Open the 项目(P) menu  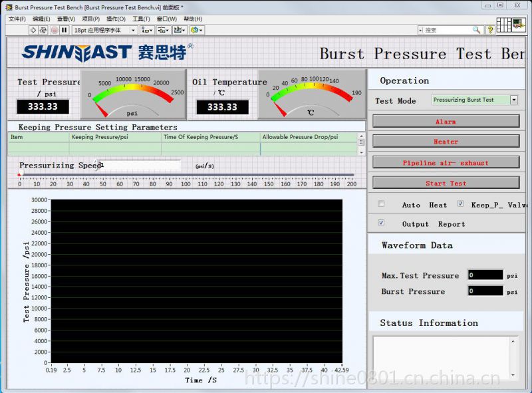point(91,19)
